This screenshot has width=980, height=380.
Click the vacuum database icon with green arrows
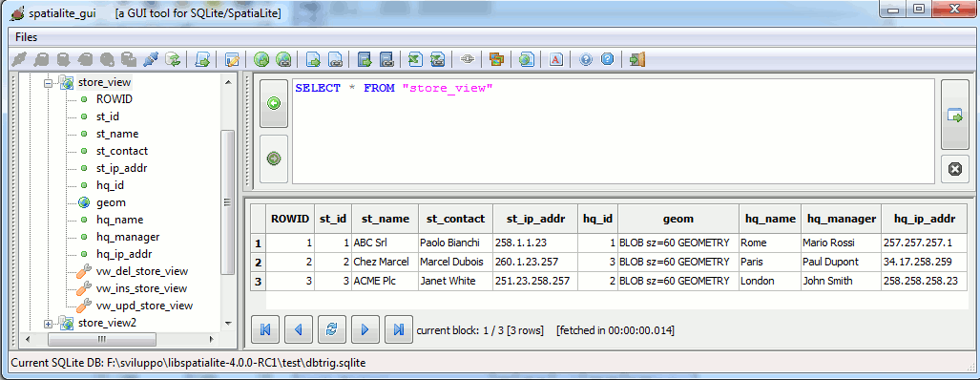[172, 59]
